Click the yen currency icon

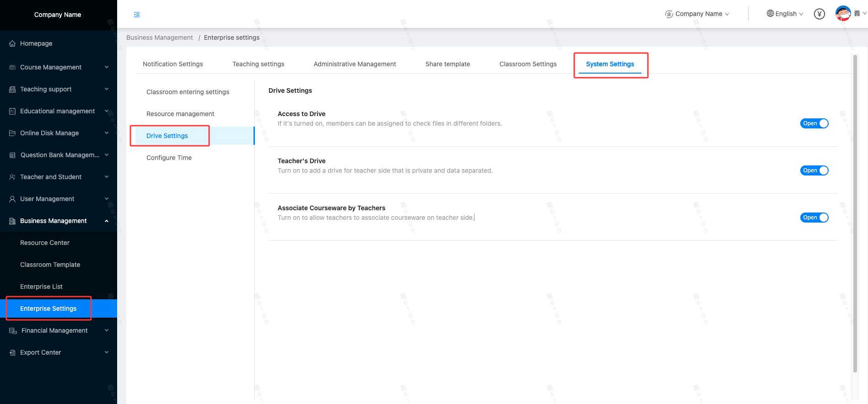tap(819, 14)
